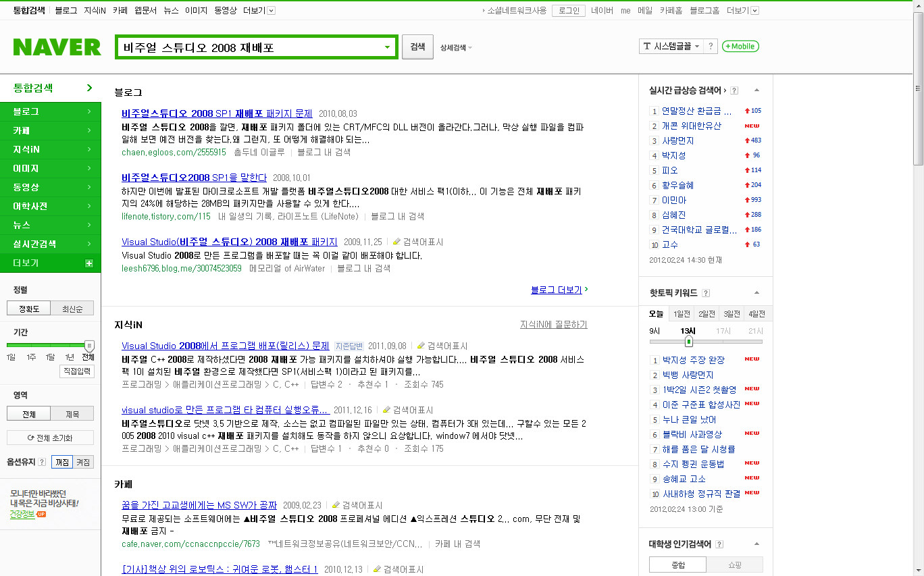Set 영역 search scope to 전체
This screenshot has height=576, width=924.
point(29,414)
